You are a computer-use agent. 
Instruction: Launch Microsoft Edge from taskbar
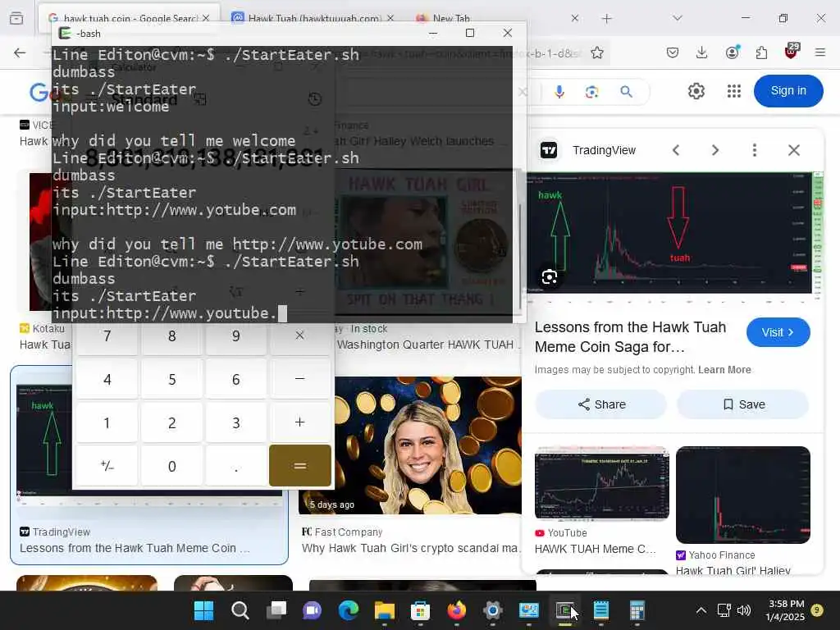[348, 610]
